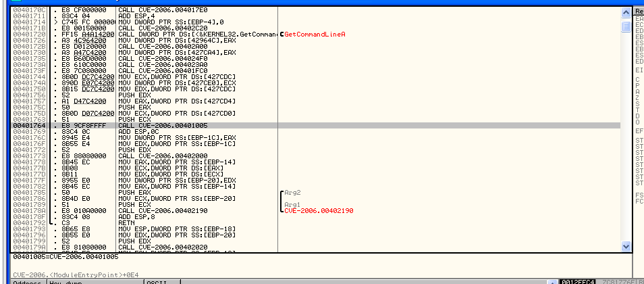Select MOV ECX,DWORD PTR DS:[427CDC] instruction
This screenshot has width=644, height=284.
[177, 76]
